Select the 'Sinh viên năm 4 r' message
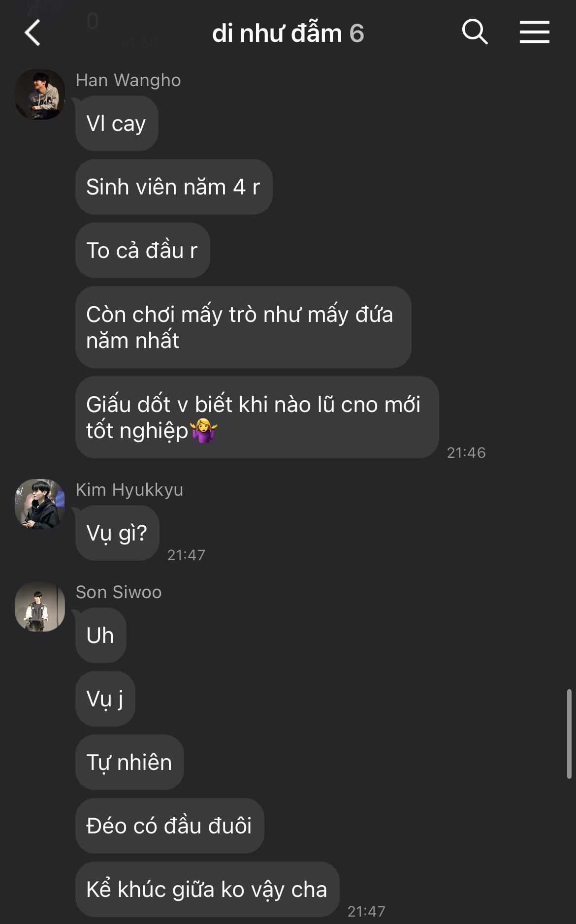 [174, 187]
